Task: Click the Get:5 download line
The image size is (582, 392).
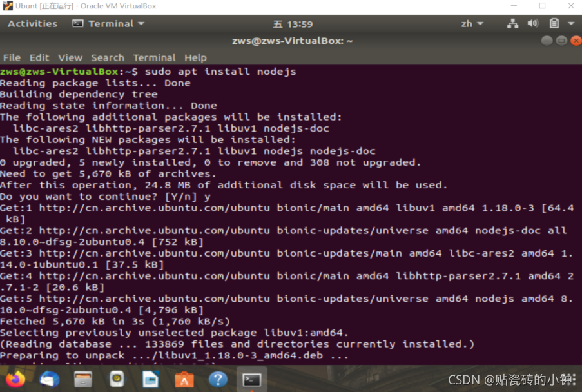Action: (x=287, y=304)
